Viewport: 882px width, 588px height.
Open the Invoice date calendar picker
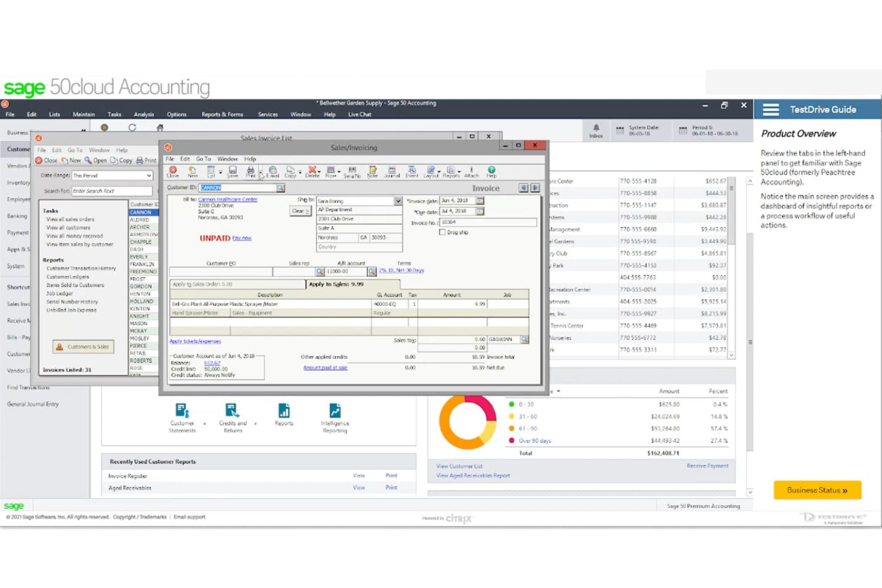point(480,201)
